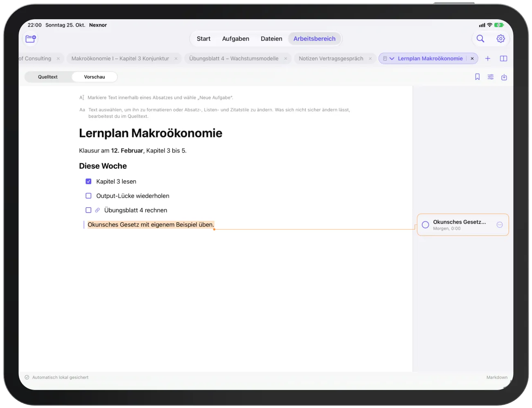
Task: Open the Aufgaben tab
Action: (x=236, y=39)
